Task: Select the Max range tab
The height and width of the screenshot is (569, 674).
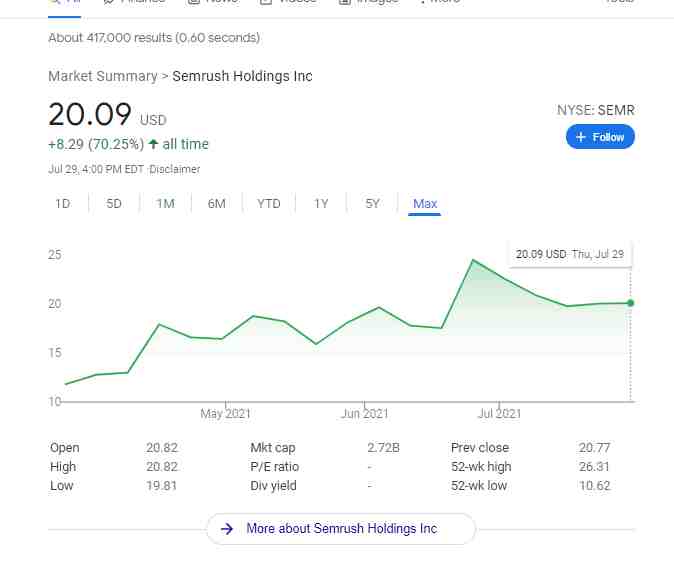Action: (x=425, y=203)
